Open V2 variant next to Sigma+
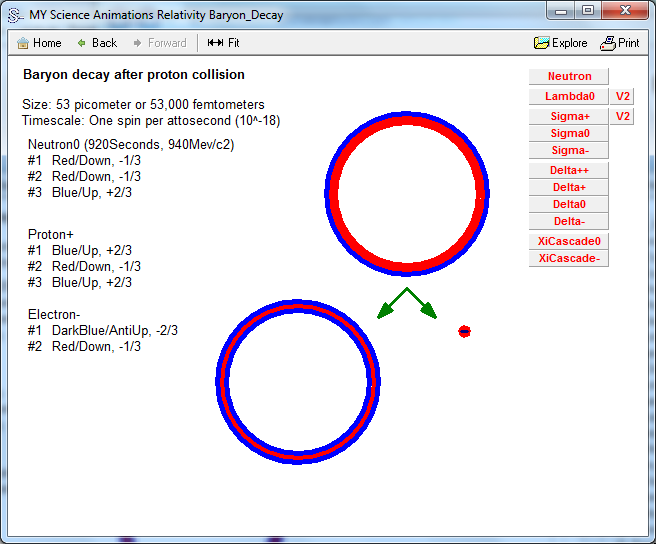Screen dimensions: 656x544 (623, 117)
